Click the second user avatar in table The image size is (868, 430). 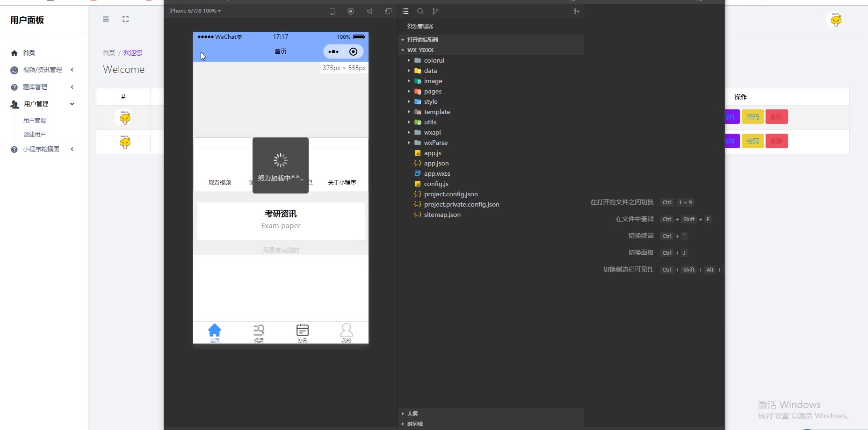[125, 142]
